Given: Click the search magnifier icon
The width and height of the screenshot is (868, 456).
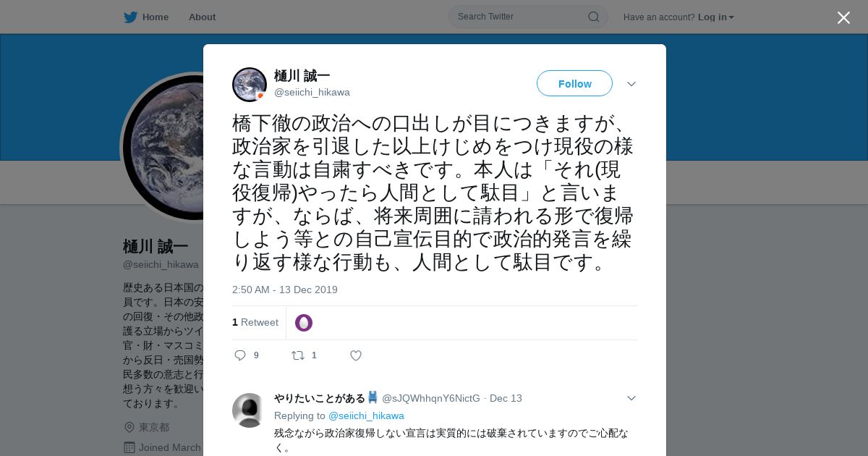Looking at the screenshot, I should click(x=593, y=17).
